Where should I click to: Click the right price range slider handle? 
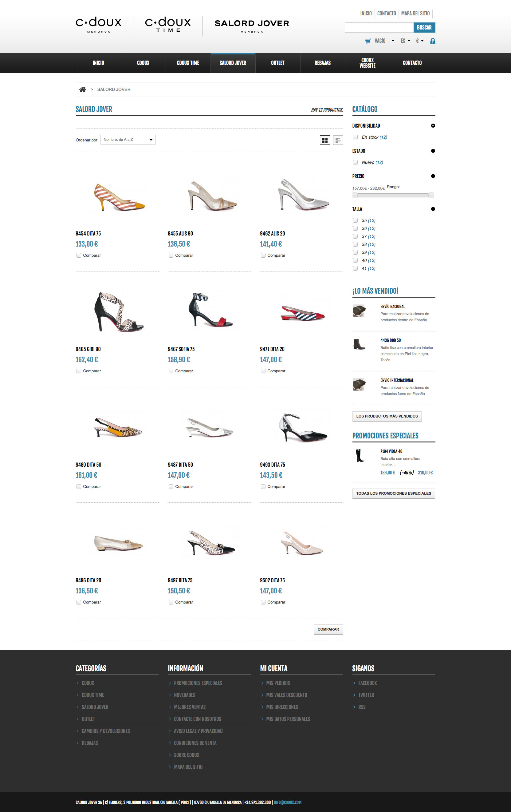431,195
